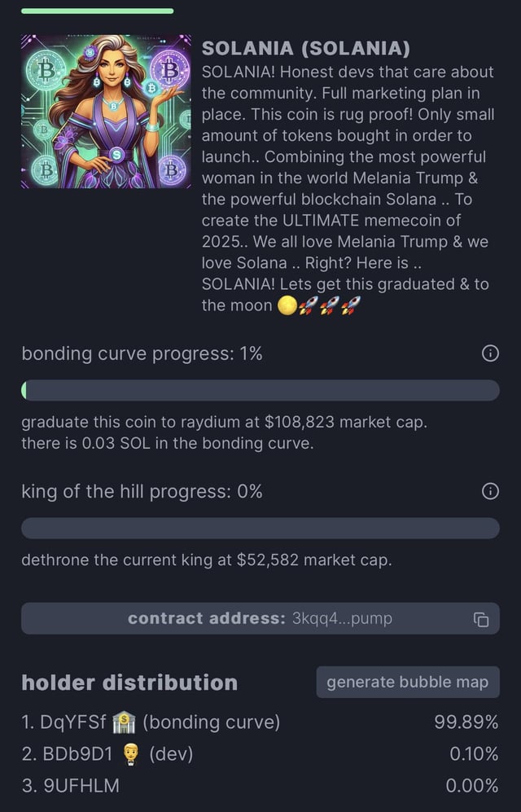Click the generate bubble map button
The height and width of the screenshot is (812, 521).
408,683
